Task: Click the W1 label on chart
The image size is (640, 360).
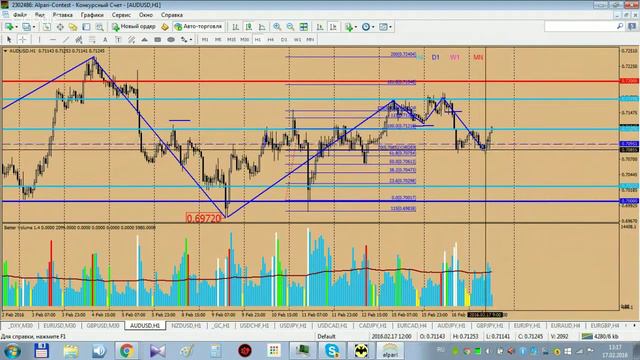Action: [455, 57]
